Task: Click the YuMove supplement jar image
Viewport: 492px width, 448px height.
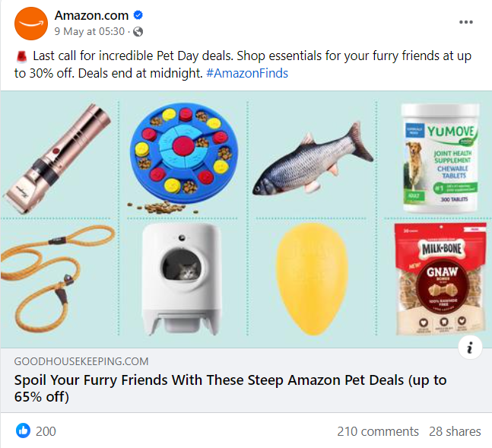Action: point(440,158)
